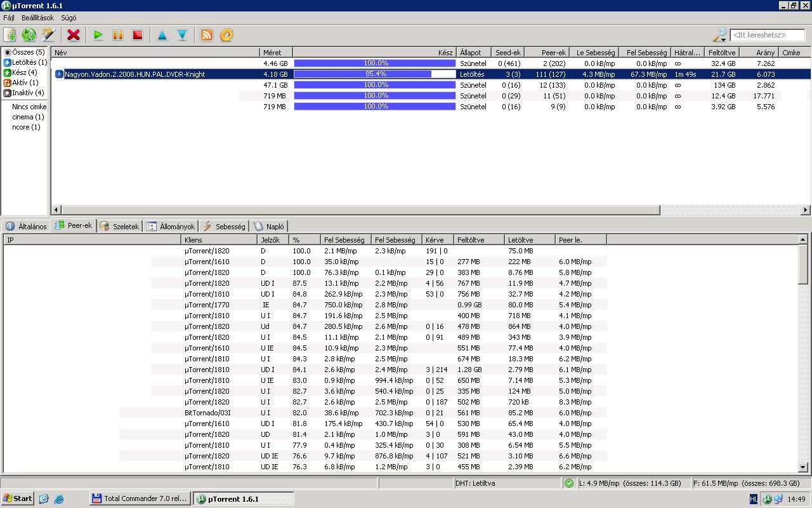Open Preferences with the gear icon
The width and height of the screenshot is (812, 508).
coord(226,35)
